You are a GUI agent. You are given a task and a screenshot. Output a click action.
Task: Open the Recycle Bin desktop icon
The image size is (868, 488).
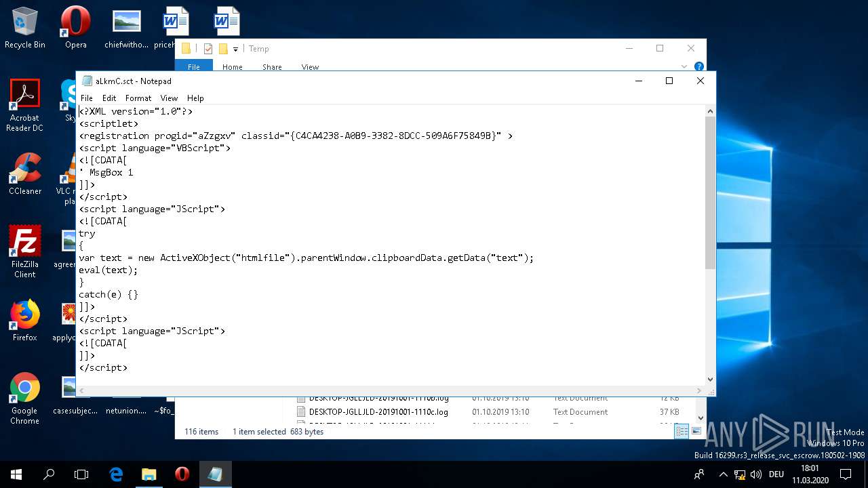click(25, 27)
